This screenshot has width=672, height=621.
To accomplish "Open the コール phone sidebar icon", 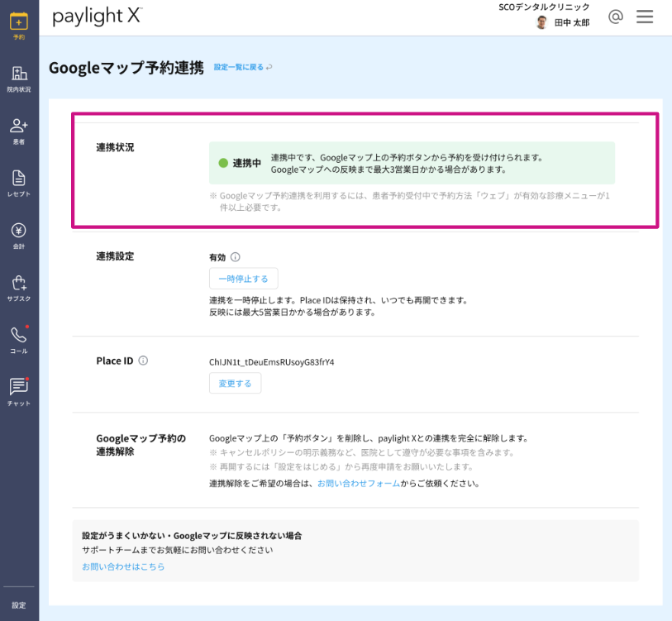I will pos(19,340).
